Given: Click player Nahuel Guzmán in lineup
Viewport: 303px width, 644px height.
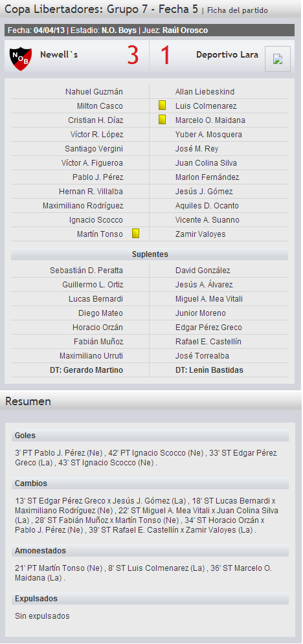Looking at the screenshot, I should (94, 92).
